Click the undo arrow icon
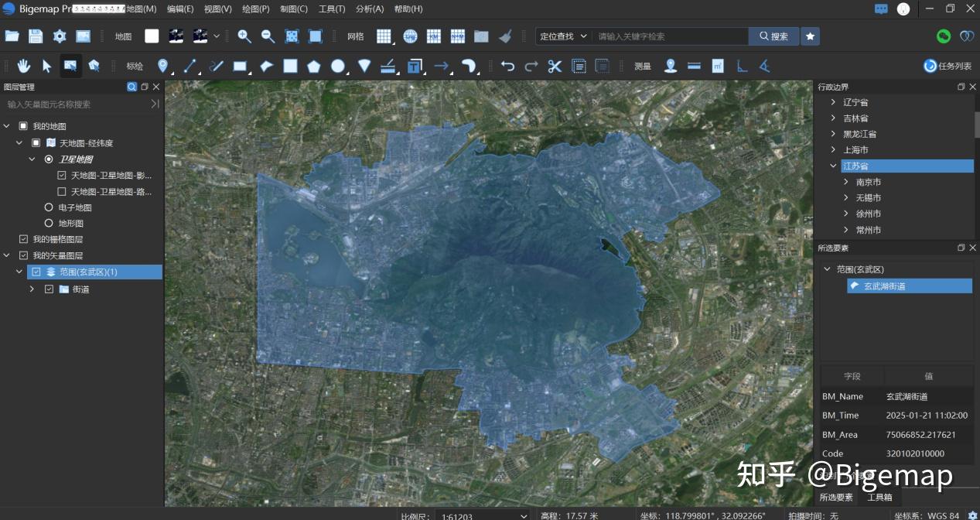The height and width of the screenshot is (520, 980). 508,66
